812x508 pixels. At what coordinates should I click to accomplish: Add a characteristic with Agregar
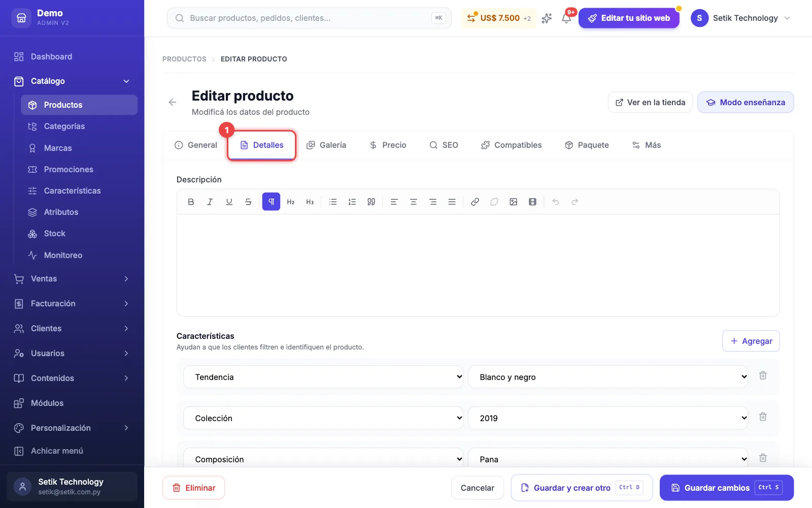click(751, 341)
